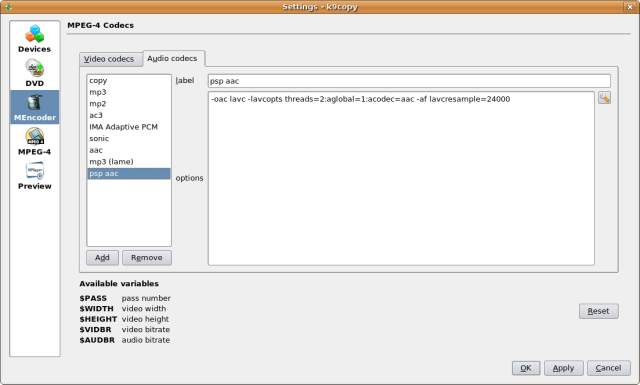Screen dimensions: 640x385
Task: Select the sonic codec entry
Action: tap(129, 138)
